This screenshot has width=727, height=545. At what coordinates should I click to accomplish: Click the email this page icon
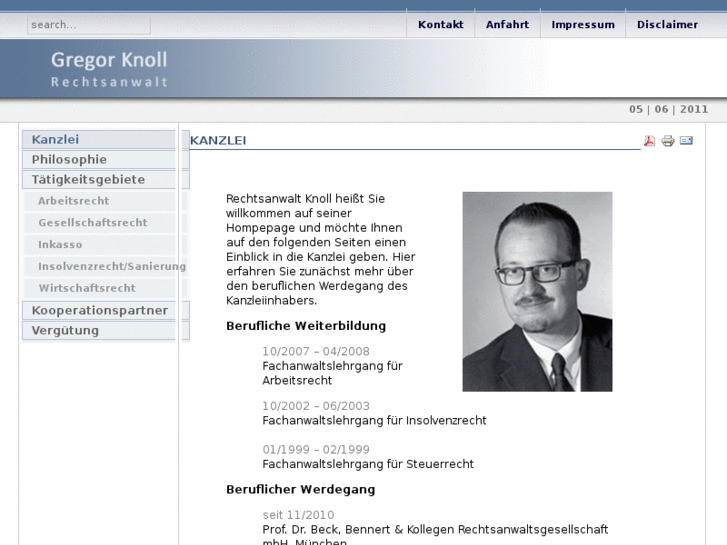(686, 140)
